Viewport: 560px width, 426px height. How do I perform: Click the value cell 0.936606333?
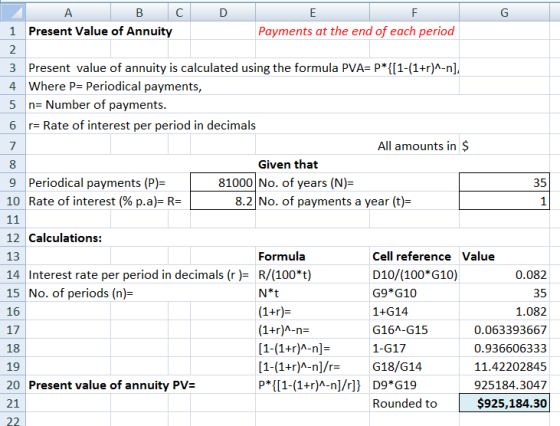(504, 348)
